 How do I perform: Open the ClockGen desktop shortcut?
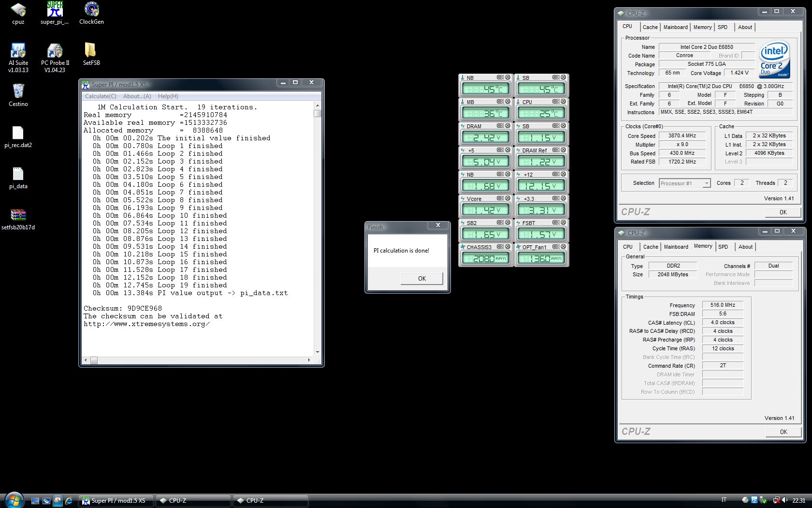91,14
